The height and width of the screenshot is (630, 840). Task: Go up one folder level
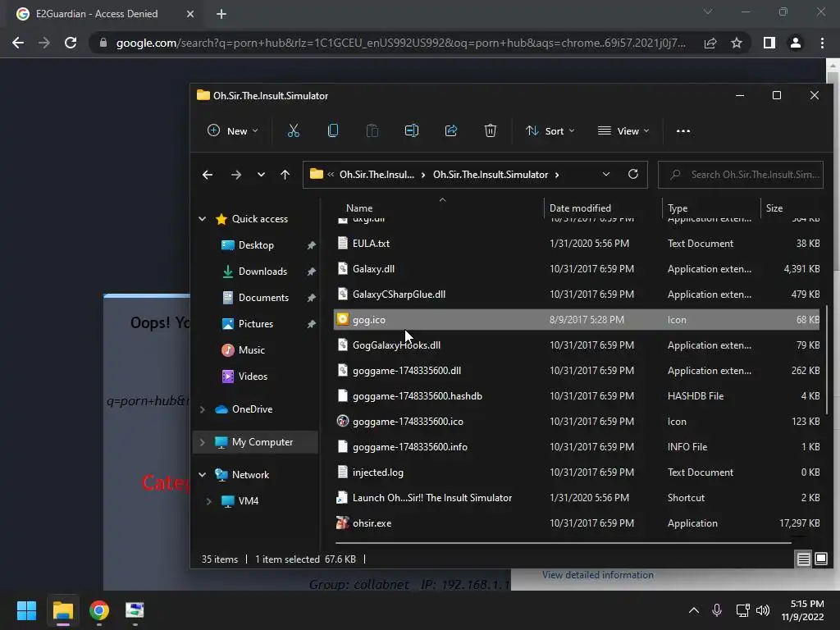point(285,175)
